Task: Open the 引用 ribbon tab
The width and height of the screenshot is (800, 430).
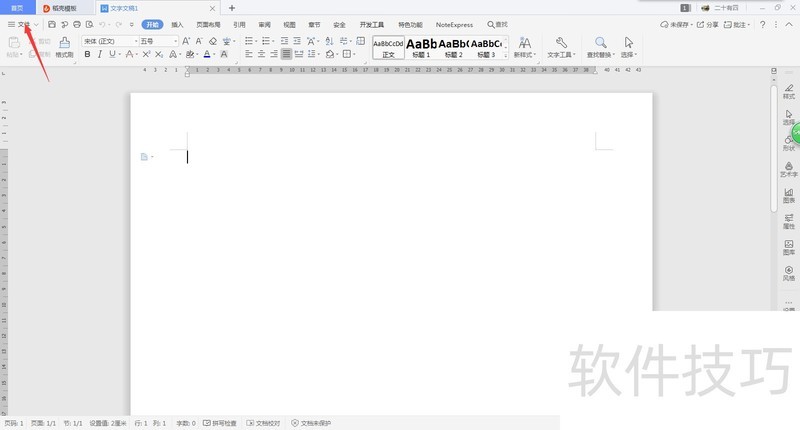Action: point(239,24)
